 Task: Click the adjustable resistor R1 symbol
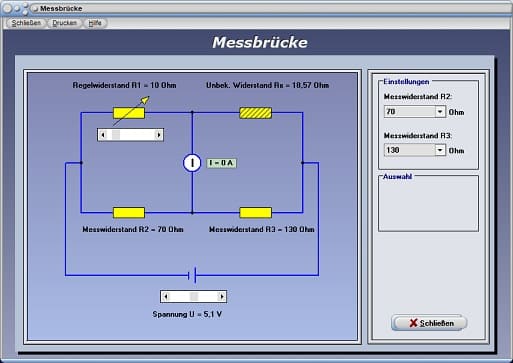(129, 113)
